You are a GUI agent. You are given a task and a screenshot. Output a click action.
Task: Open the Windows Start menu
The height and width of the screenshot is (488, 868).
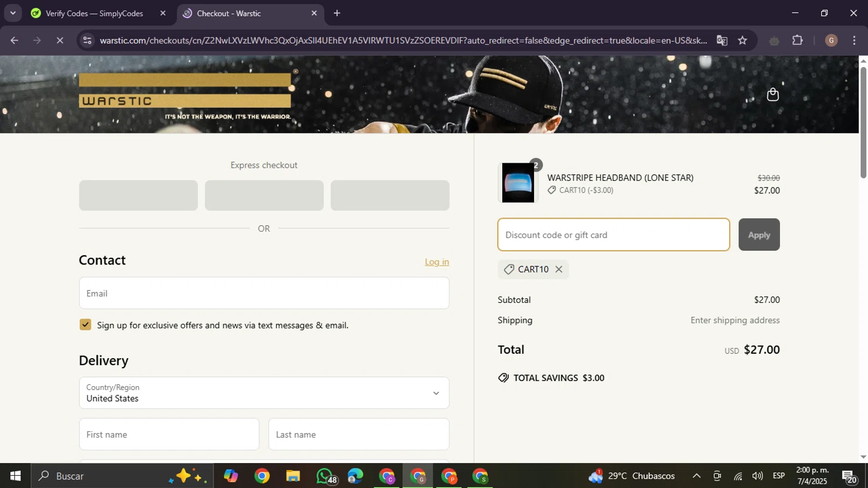pyautogui.click(x=15, y=476)
